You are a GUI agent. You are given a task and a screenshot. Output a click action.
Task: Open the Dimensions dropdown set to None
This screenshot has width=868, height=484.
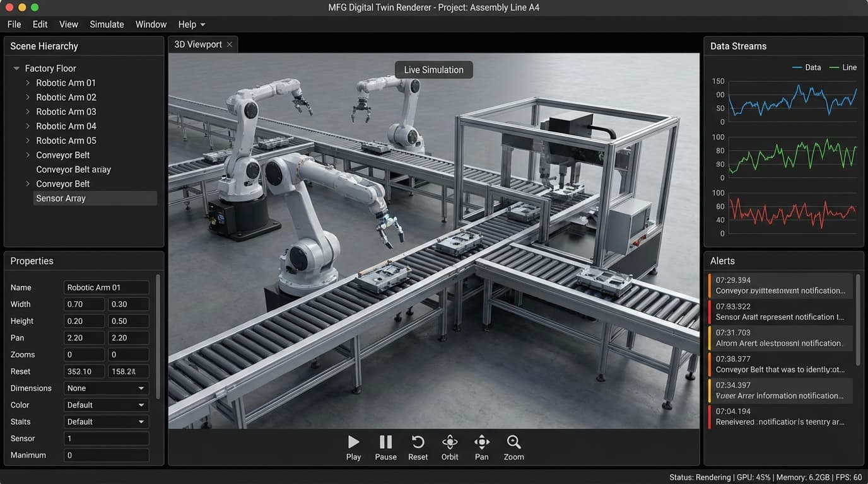[105, 388]
